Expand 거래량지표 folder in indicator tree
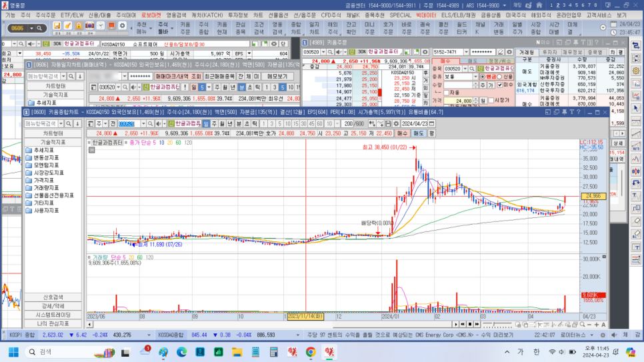 pos(42,188)
